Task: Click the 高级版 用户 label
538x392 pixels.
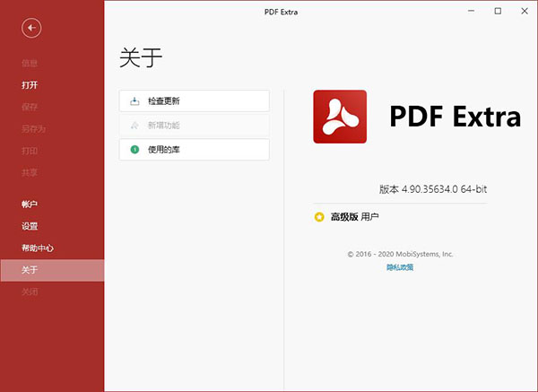Action: tap(354, 217)
